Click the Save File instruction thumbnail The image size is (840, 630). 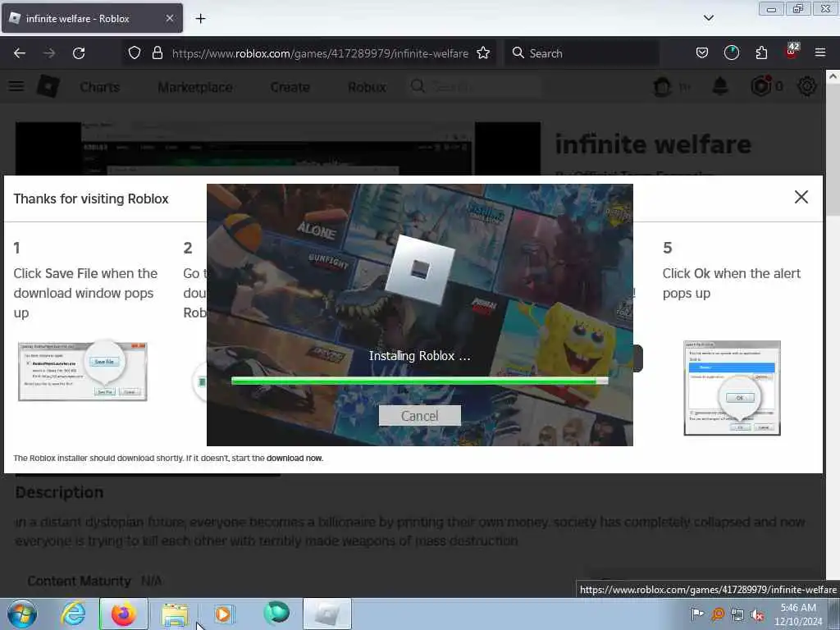pyautogui.click(x=83, y=372)
